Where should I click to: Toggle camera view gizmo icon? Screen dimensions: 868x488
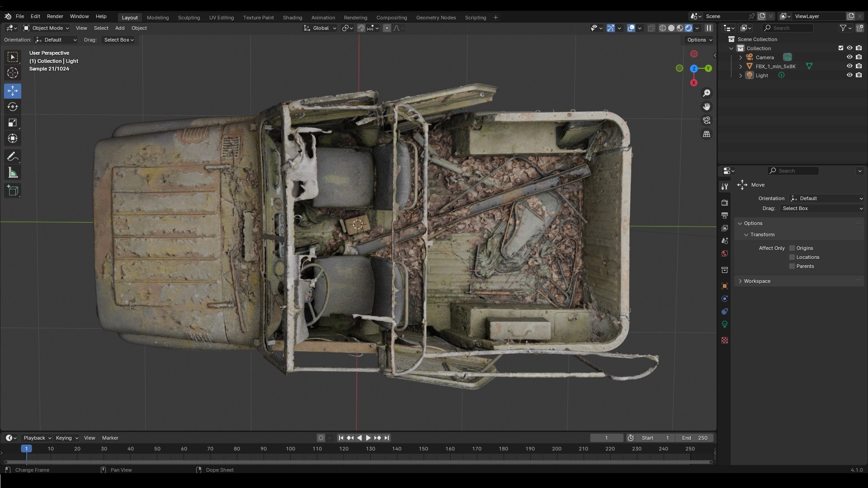pyautogui.click(x=707, y=120)
